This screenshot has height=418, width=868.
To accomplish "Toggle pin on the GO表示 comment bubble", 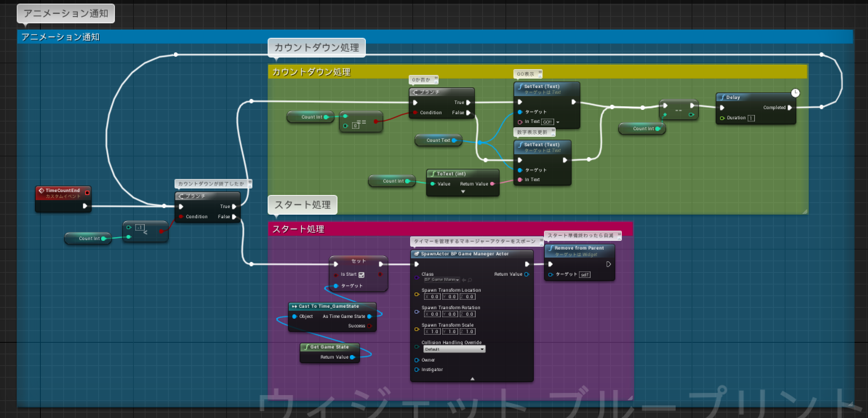I will (540, 72).
